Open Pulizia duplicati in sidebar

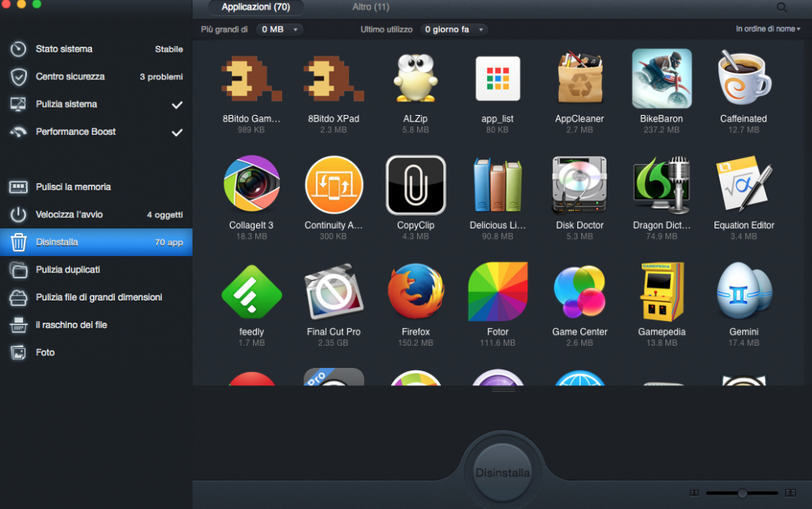point(96,270)
